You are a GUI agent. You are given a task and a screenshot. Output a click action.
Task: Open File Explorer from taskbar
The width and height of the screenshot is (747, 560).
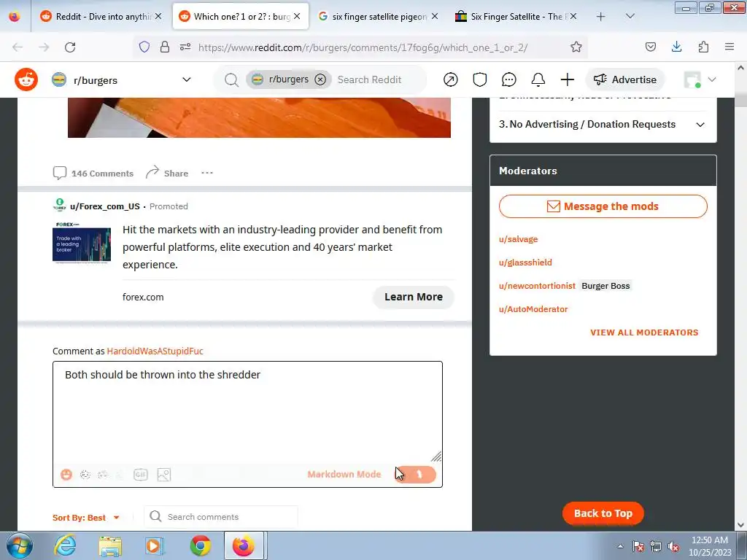pyautogui.click(x=111, y=545)
